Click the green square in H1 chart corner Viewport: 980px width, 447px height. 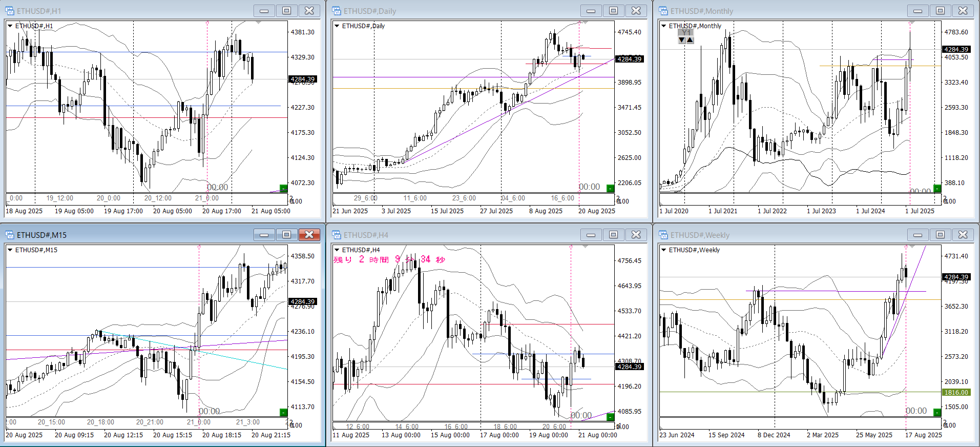click(283, 188)
